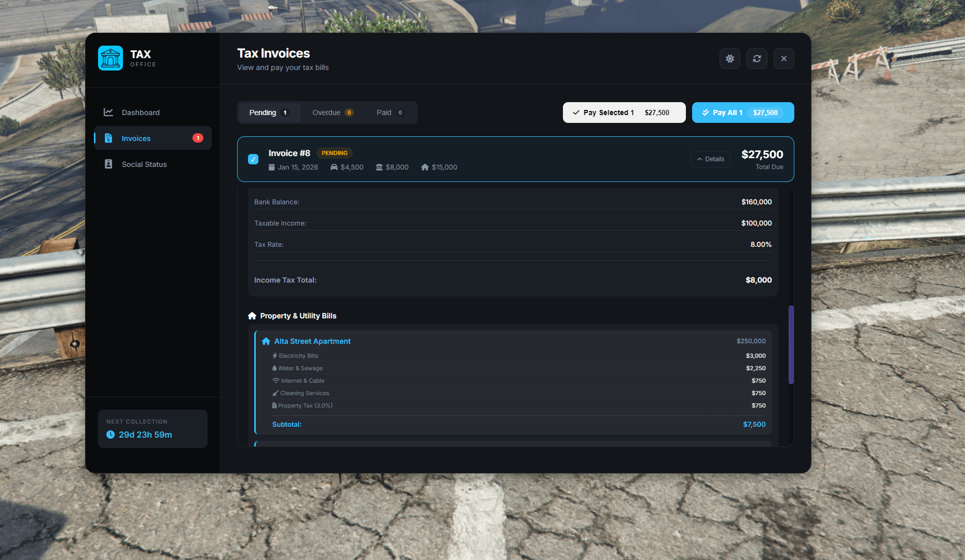
Task: Open Social Status from the sidebar
Action: 144,164
